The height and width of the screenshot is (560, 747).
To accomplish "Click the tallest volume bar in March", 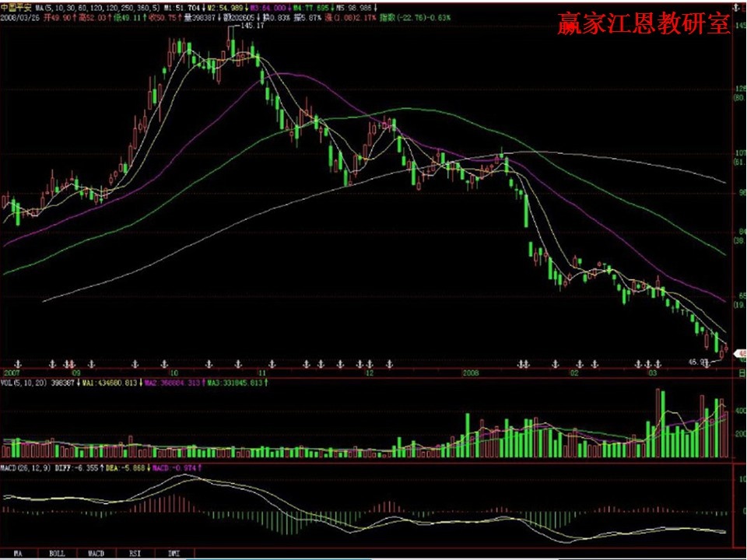I will point(661,424).
